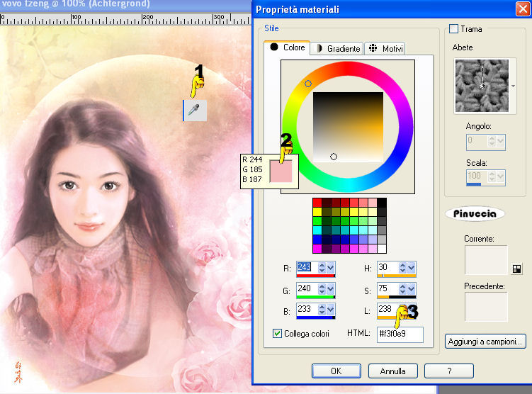The height and width of the screenshot is (394, 532).
Task: Click the S value spinner arrows
Action: pyautogui.click(x=403, y=289)
